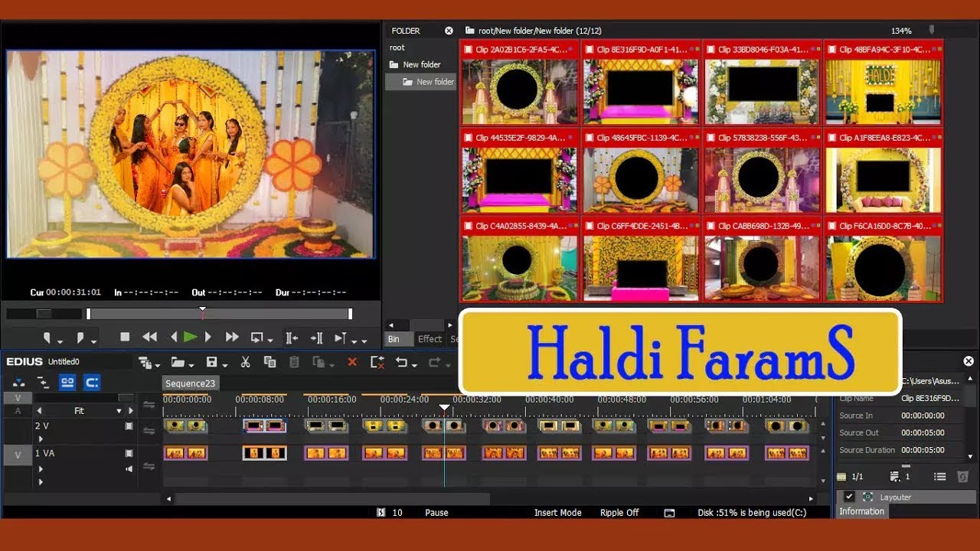
Task: Open New Sequence dropdown arrow
Action: click(157, 367)
